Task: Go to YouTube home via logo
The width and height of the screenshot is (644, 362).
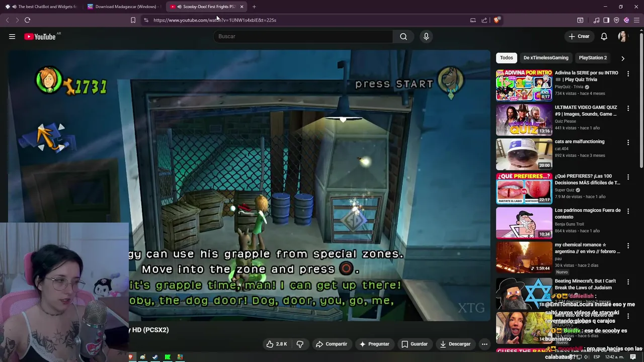Action: (x=40, y=36)
